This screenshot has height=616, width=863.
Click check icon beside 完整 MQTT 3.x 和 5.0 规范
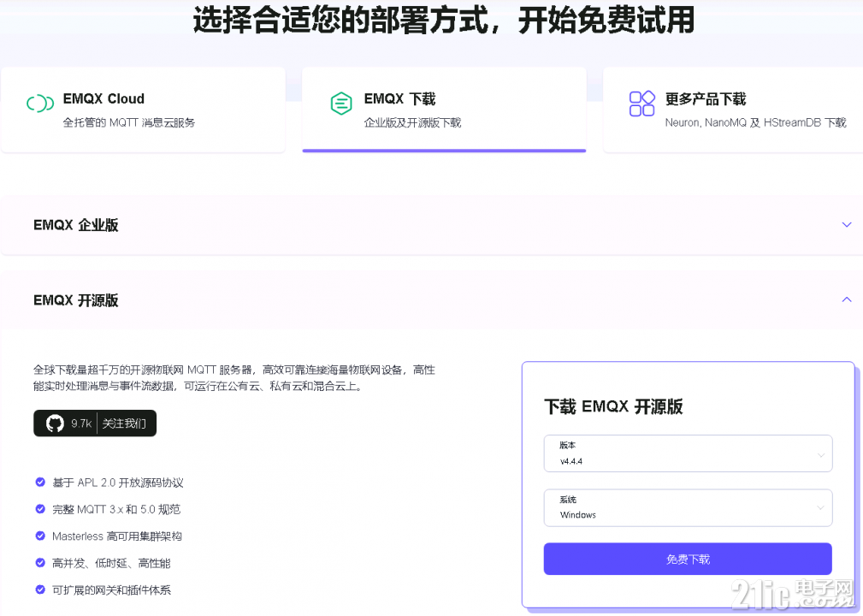(x=40, y=509)
